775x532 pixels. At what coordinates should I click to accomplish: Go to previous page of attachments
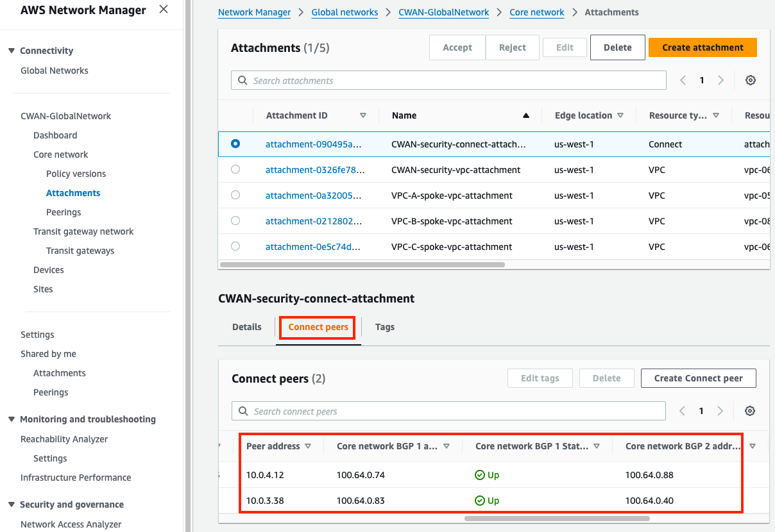click(x=683, y=80)
